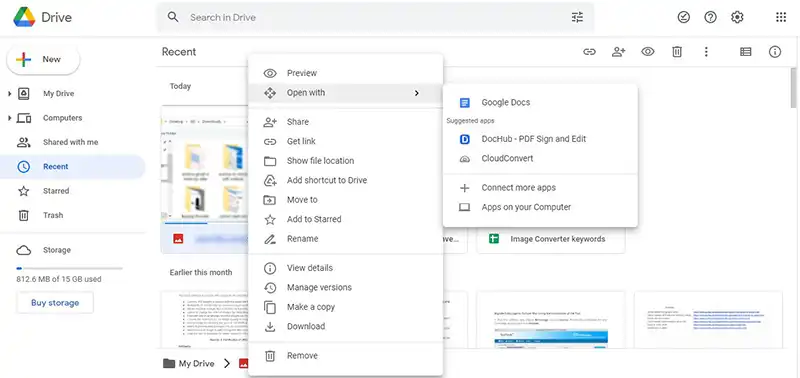
Task: Click the Google Drive logo
Action: [x=24, y=17]
